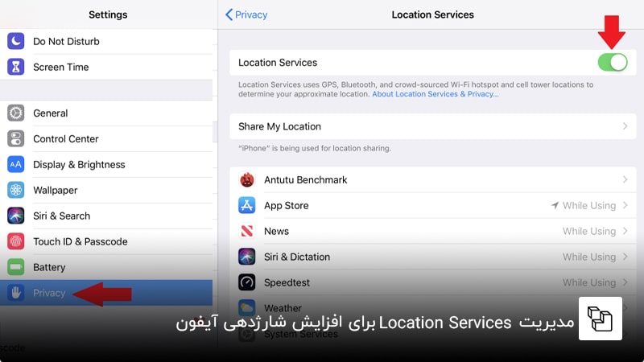Viewport: 644px width, 362px height.
Task: Open Screen Time settings
Action: pyautogui.click(x=106, y=67)
